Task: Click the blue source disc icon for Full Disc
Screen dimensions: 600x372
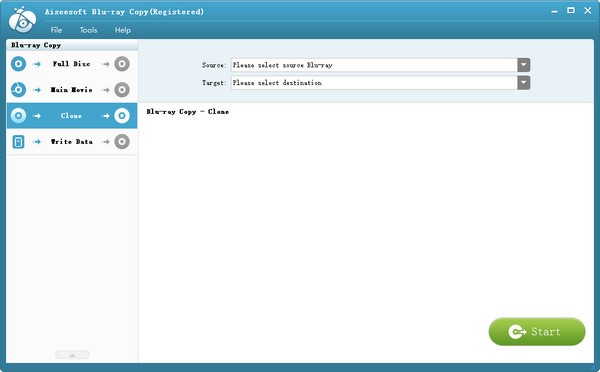Action: tap(18, 64)
